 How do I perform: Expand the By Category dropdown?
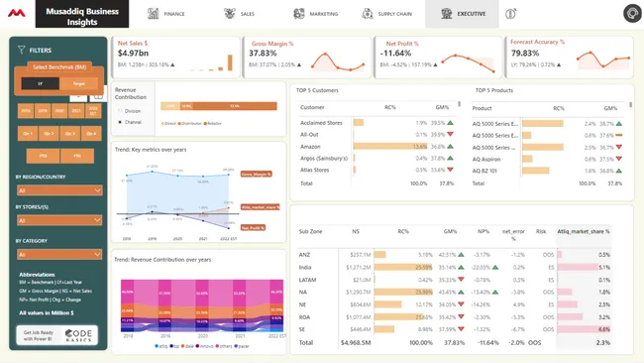59,255
